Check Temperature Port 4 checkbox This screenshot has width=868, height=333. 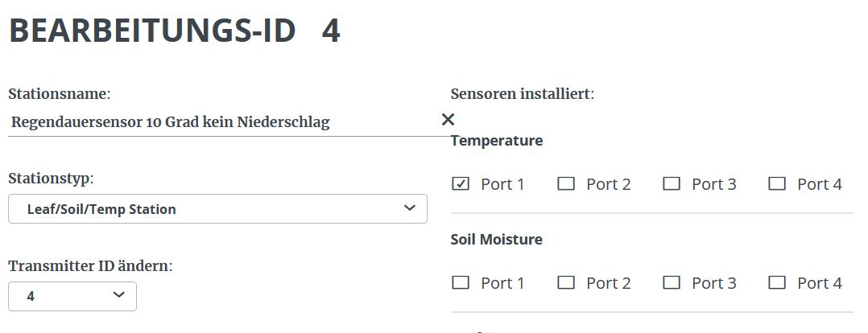(x=777, y=184)
